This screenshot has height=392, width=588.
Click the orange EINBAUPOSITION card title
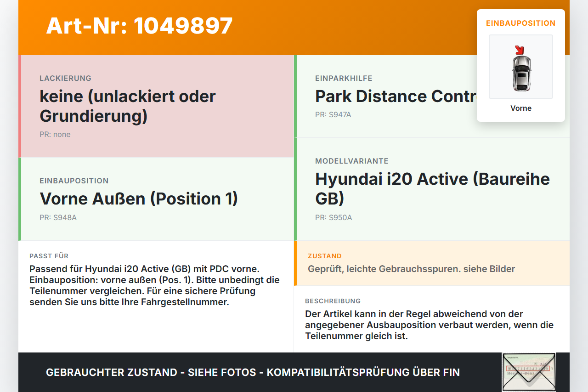[521, 23]
